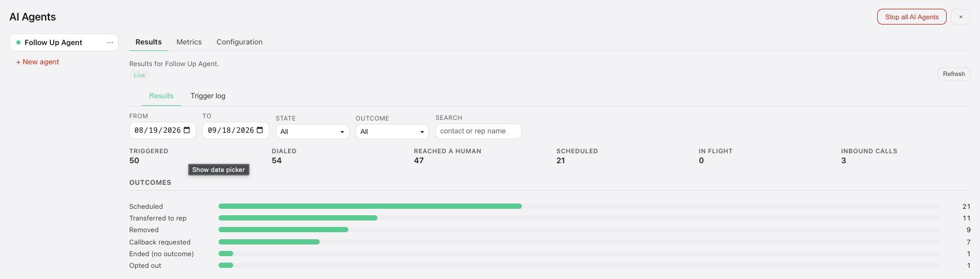Screen dimensions: 980x279
Task: Open the Follow Up Agent ellipsis menu
Action: [x=110, y=43]
